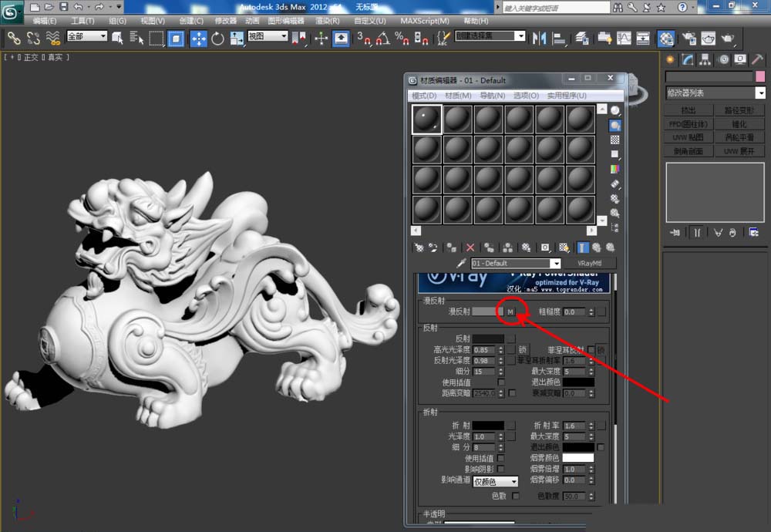Image resolution: width=771 pixels, height=532 pixels.
Task: Increase the roughness spinner value
Action: [x=591, y=309]
